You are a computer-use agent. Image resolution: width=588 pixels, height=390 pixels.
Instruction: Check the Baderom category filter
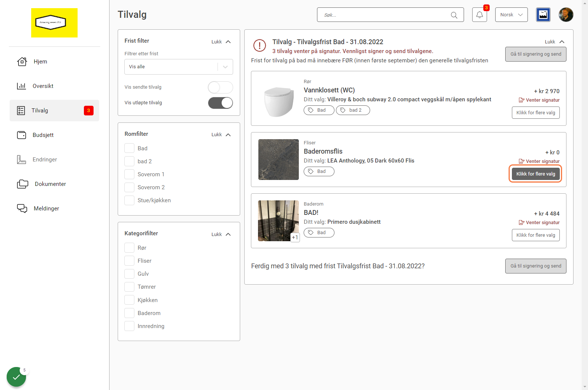click(129, 313)
